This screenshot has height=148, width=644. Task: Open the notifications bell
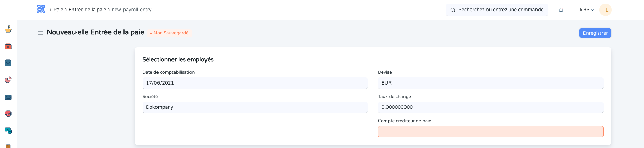561,10
